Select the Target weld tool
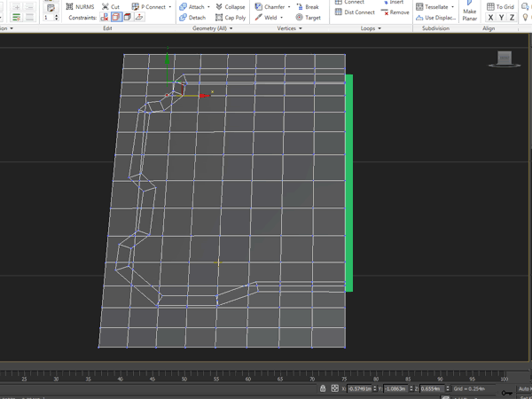 coord(308,17)
